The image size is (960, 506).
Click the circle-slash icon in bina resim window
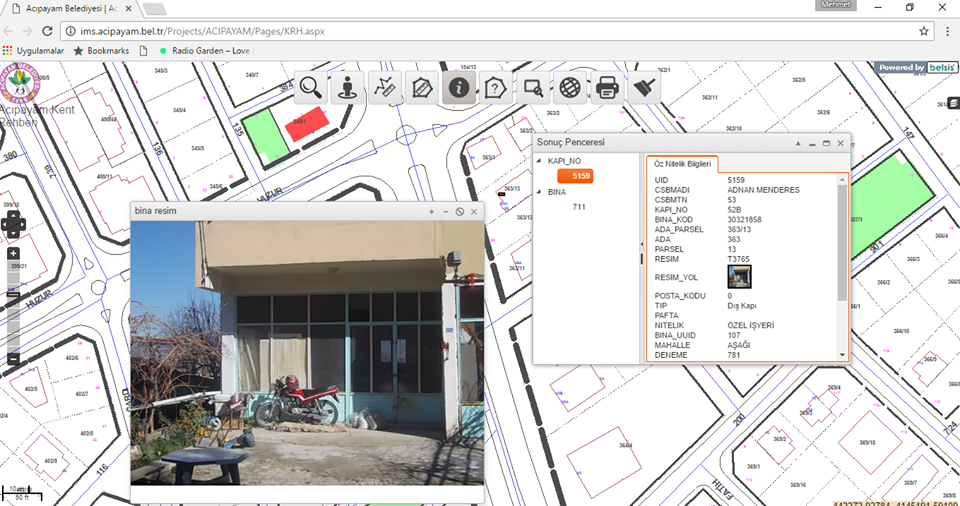[460, 211]
